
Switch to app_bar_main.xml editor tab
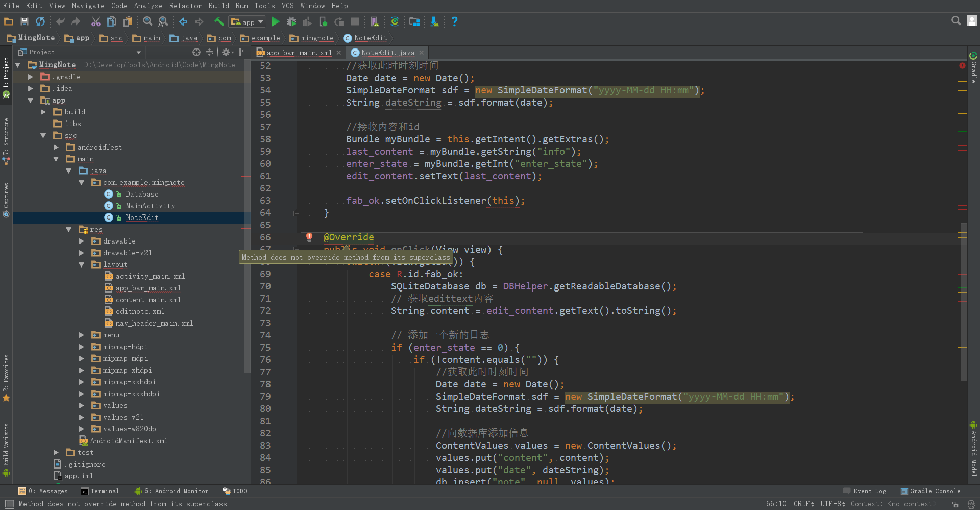(299, 53)
